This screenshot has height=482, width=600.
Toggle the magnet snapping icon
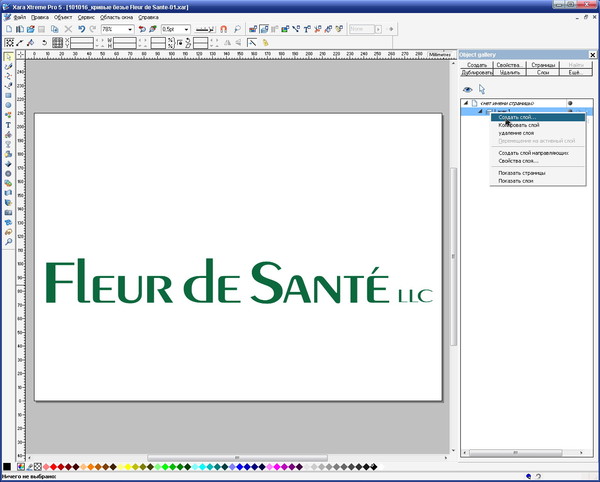(223, 29)
